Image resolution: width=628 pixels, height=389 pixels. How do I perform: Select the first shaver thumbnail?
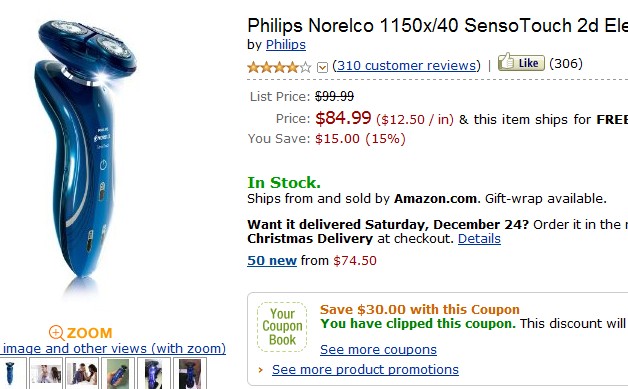pyautogui.click(x=11, y=373)
